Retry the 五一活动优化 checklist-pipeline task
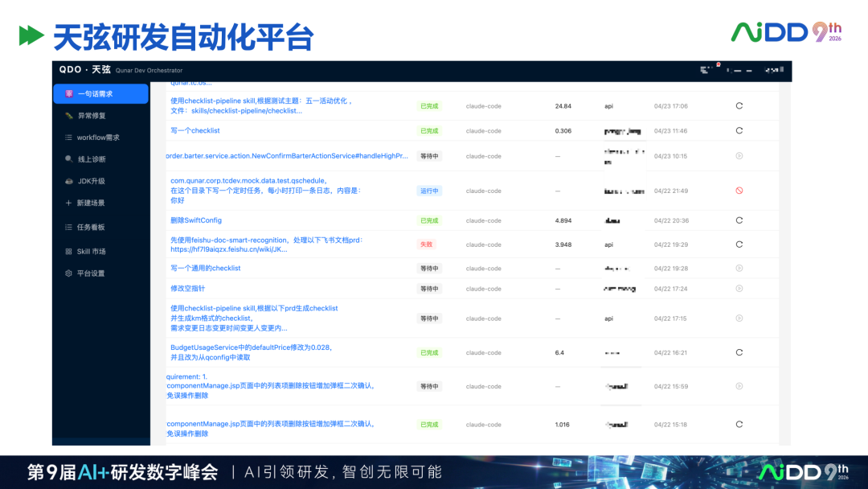Image resolution: width=868 pixels, height=489 pixels. tap(739, 106)
